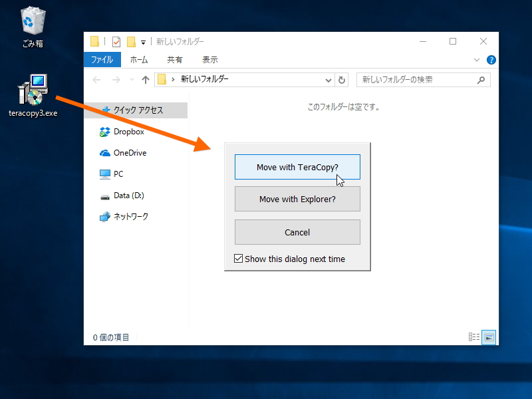Click the Data drive icon
This screenshot has width=532, height=399.
(x=105, y=197)
